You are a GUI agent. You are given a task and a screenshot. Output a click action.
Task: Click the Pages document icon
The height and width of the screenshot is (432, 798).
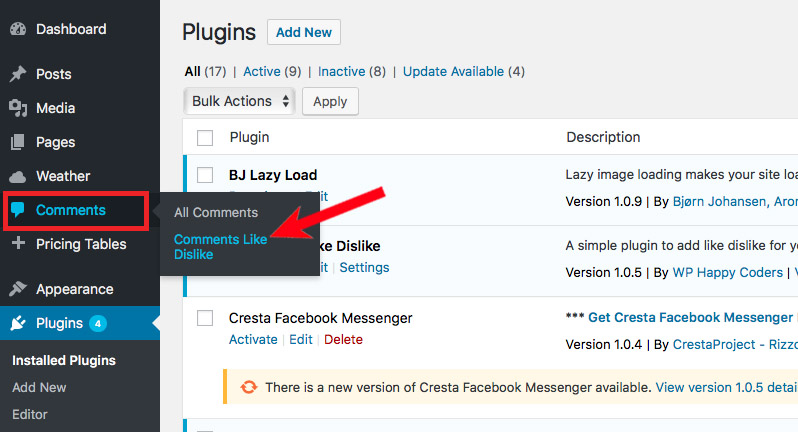coord(18,142)
